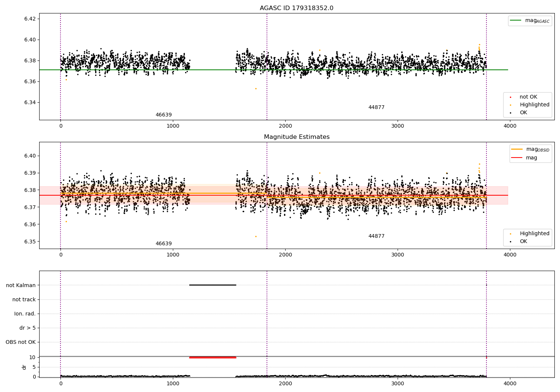Screen dimensions: 560x392
Task: Click the 6.34 y-tick in AGASC plot
Action: 29,103
